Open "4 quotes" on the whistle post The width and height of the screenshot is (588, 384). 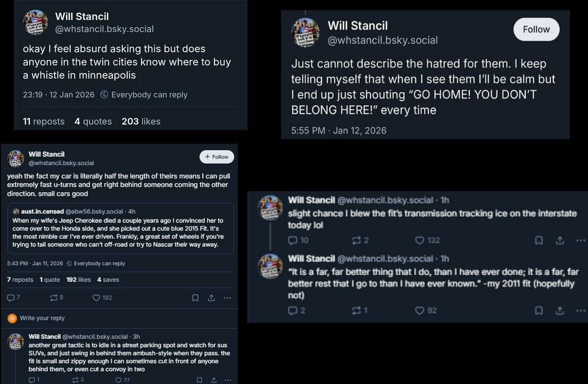(93, 121)
